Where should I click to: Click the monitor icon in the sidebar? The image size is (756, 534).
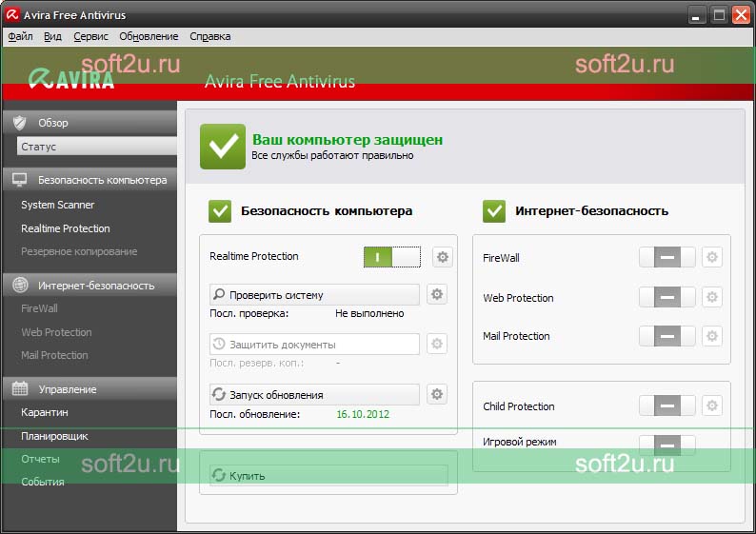point(19,180)
